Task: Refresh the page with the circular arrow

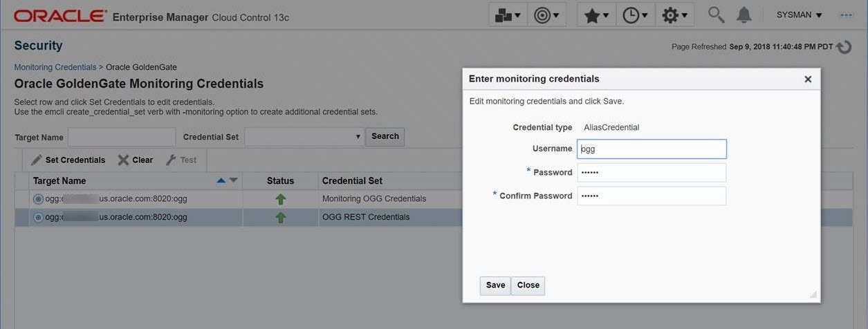Action: [844, 47]
